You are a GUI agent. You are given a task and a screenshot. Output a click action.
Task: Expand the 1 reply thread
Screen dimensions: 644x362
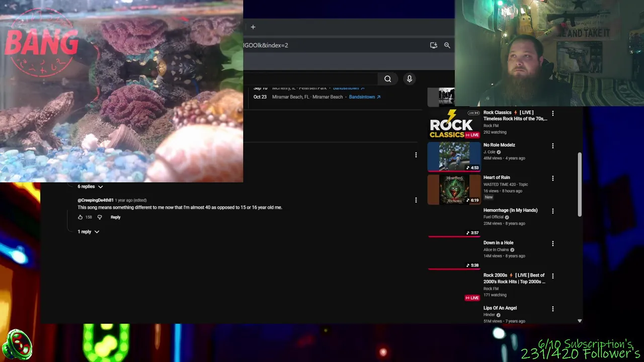pos(89,232)
